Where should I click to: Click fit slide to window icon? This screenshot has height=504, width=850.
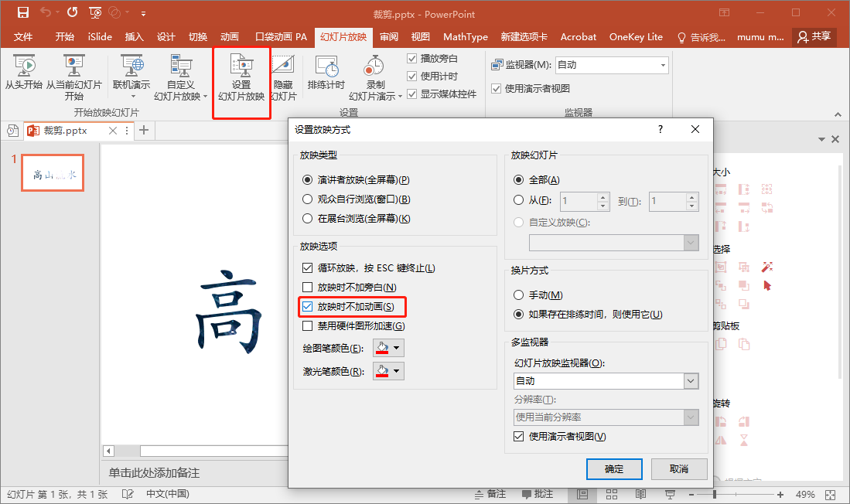point(831,494)
